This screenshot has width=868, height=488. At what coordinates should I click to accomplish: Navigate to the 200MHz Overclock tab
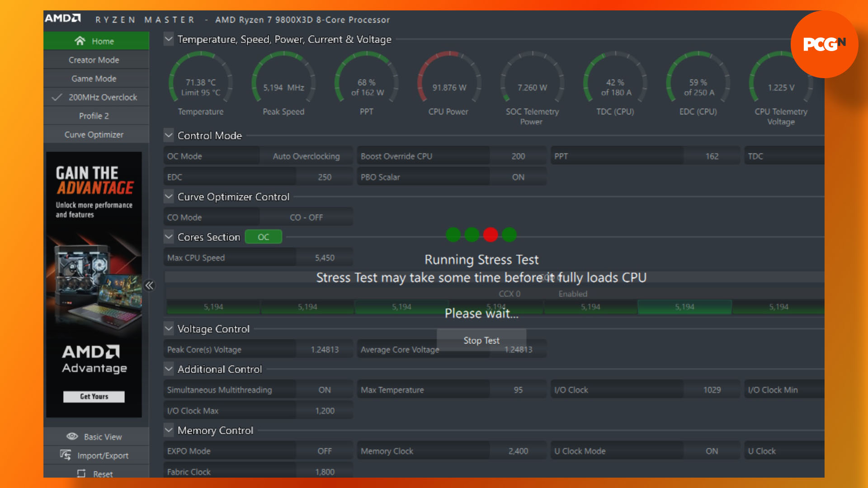point(97,97)
